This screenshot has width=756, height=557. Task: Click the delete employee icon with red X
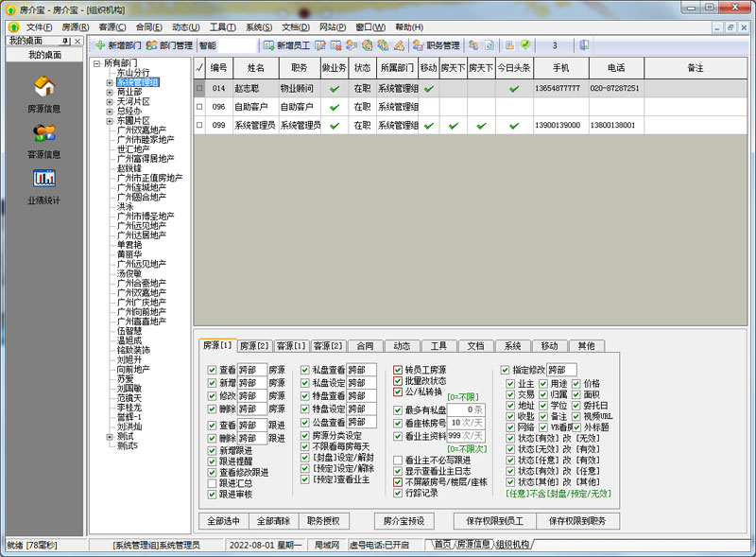point(335,45)
